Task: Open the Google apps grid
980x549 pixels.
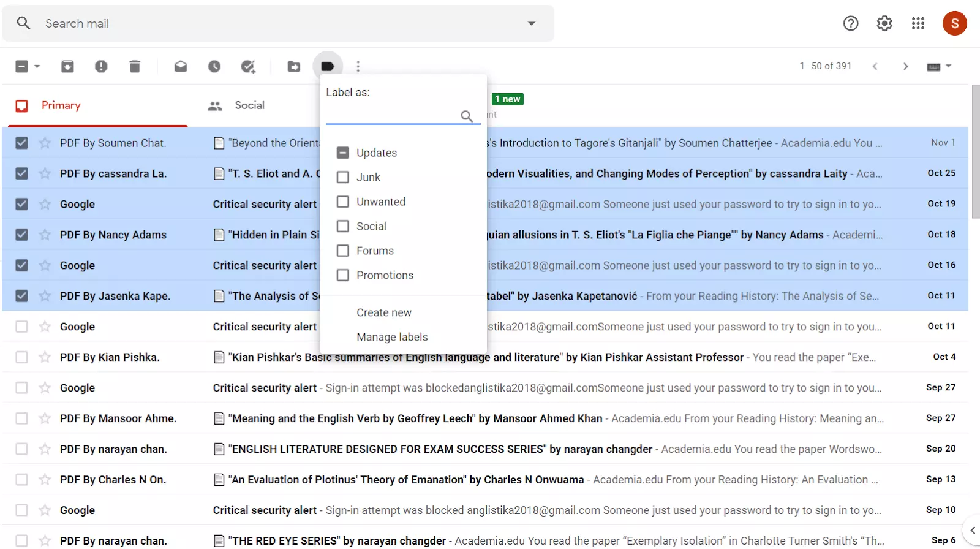Action: click(x=918, y=23)
